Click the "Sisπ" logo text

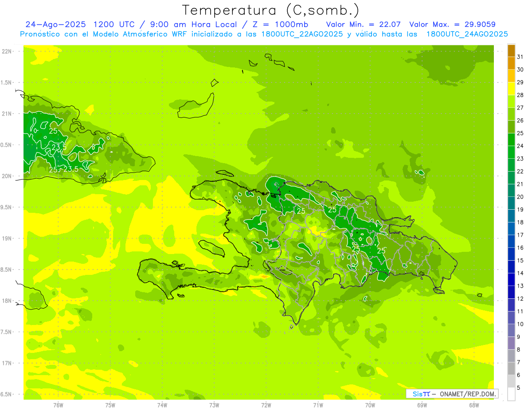coord(421,394)
